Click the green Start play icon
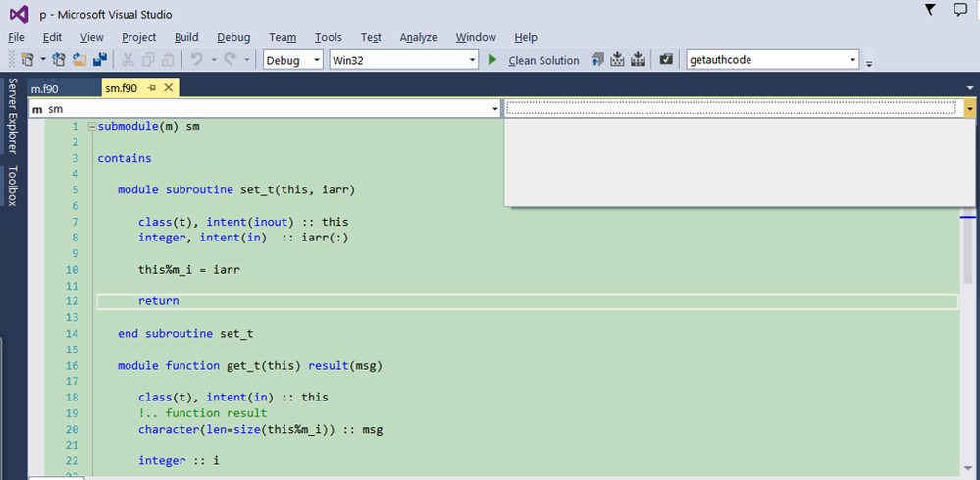Viewport: 980px width, 480px height. pos(492,59)
